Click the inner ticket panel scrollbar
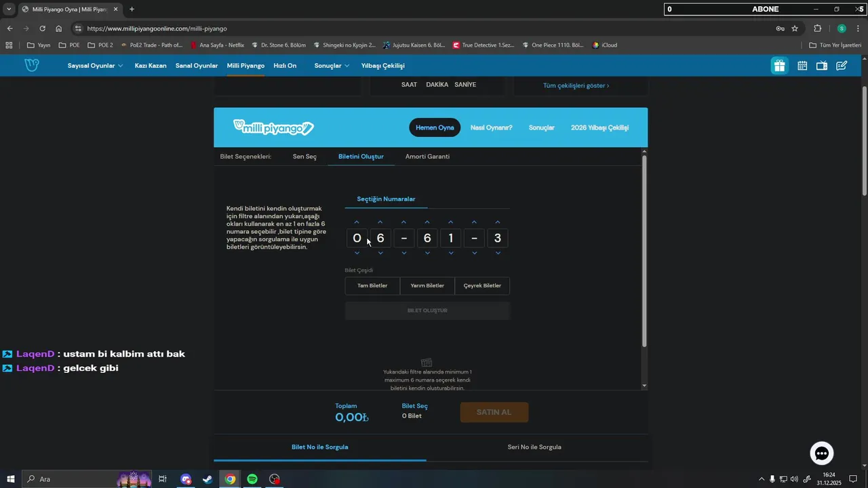The width and height of the screenshot is (868, 488). (x=644, y=251)
